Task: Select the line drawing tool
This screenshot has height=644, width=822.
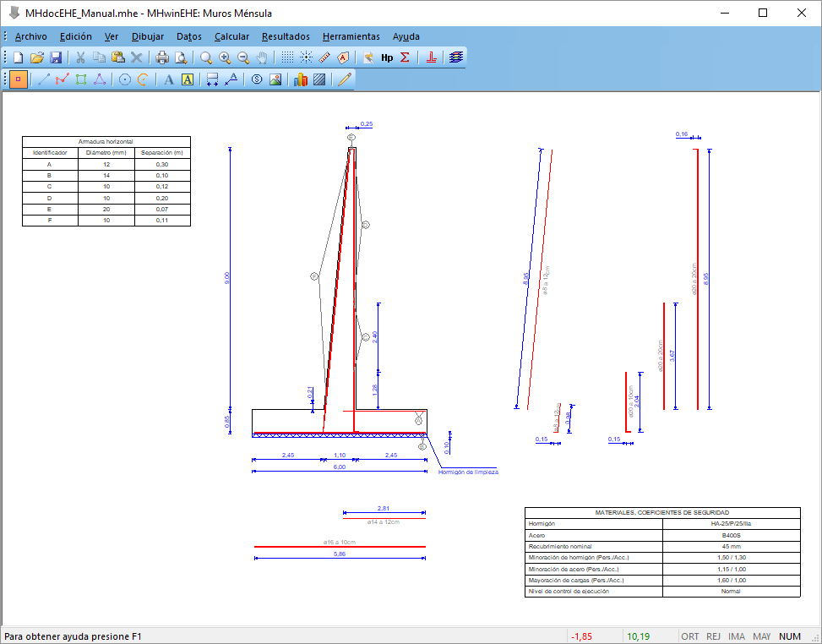Action: pyautogui.click(x=44, y=79)
